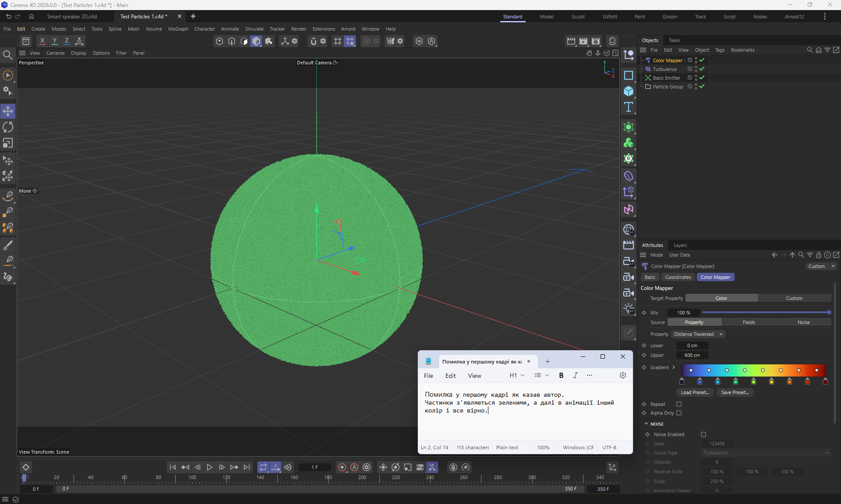Viewport: 841px width, 504px height.
Task: Click the Load Preset... button
Action: [695, 392]
